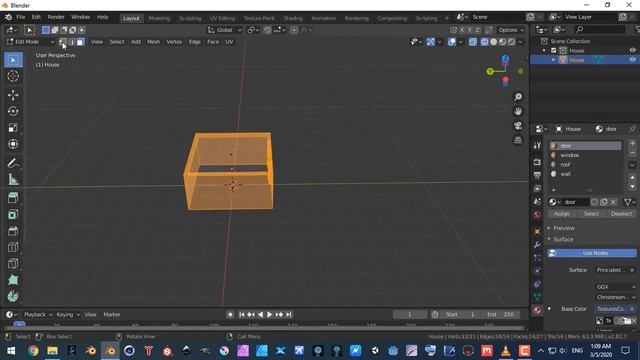
Task: Click the material Select button
Action: 591,214
